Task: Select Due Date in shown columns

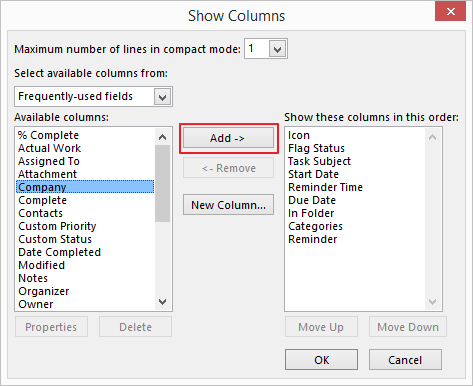Action: coord(312,200)
